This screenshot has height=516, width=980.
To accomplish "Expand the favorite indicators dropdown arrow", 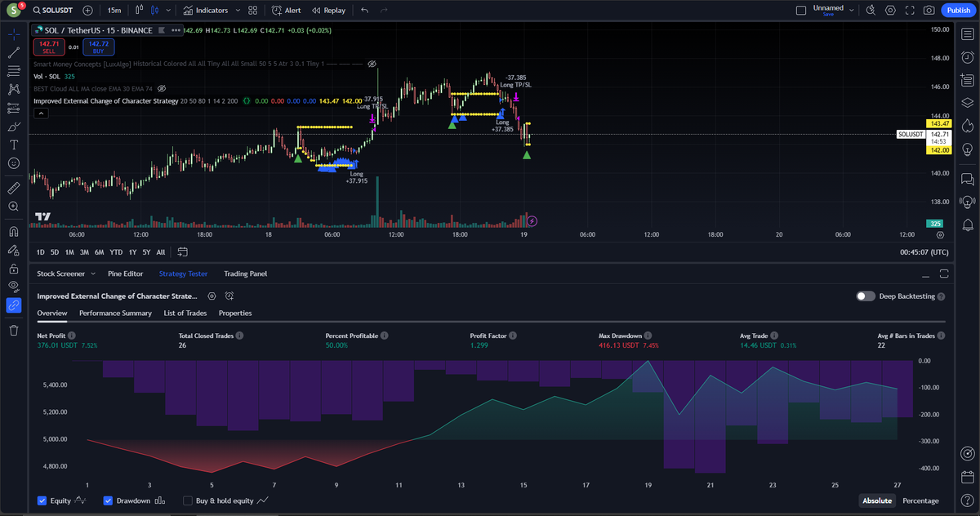I will 238,11.
